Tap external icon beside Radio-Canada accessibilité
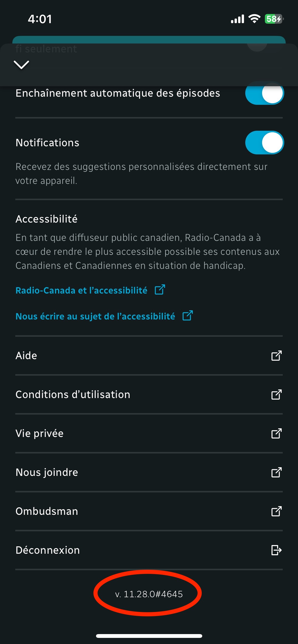This screenshot has height=644, width=298. 160,290
